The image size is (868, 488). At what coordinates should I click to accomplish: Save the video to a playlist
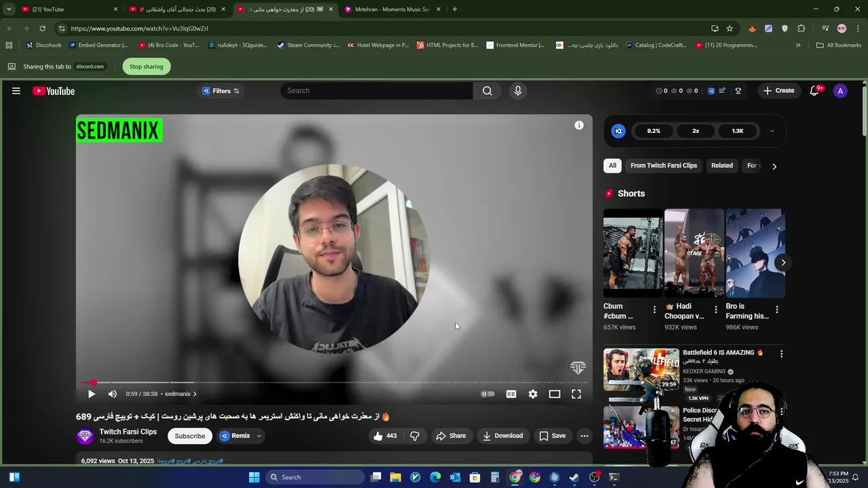click(552, 436)
